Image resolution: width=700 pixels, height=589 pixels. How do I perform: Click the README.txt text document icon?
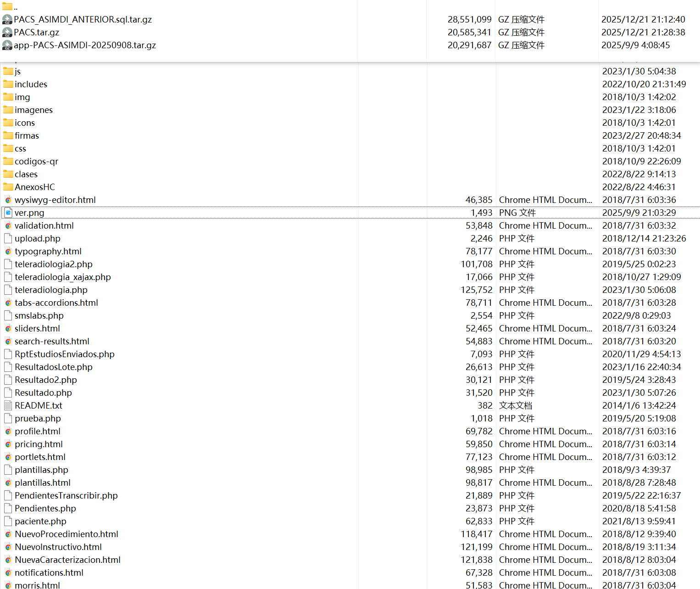8,405
